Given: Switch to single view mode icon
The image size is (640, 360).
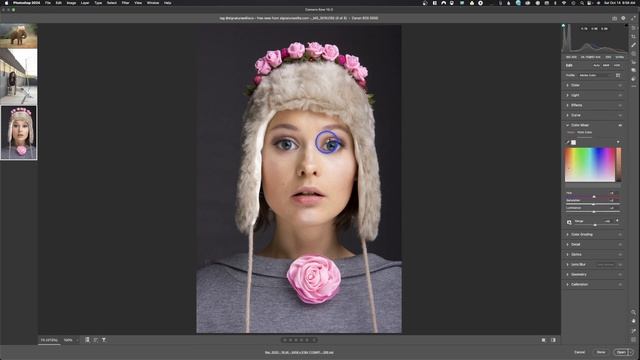Looking at the screenshot, I should [x=544, y=340].
